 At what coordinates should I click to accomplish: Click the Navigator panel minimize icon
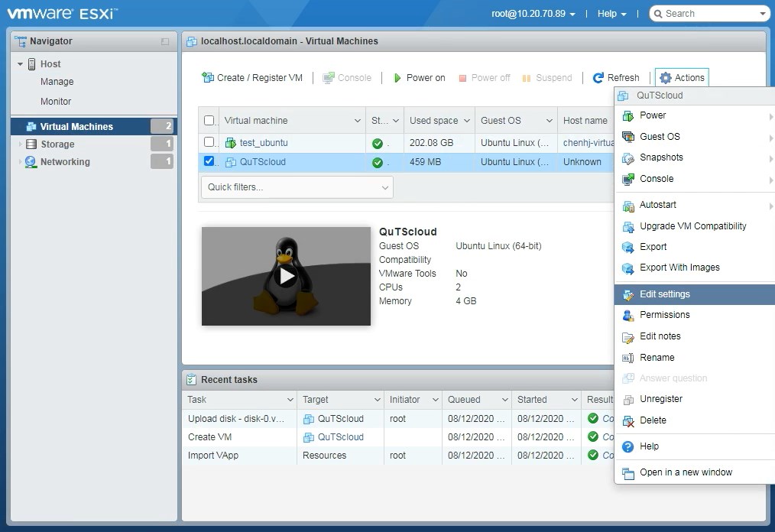(165, 41)
